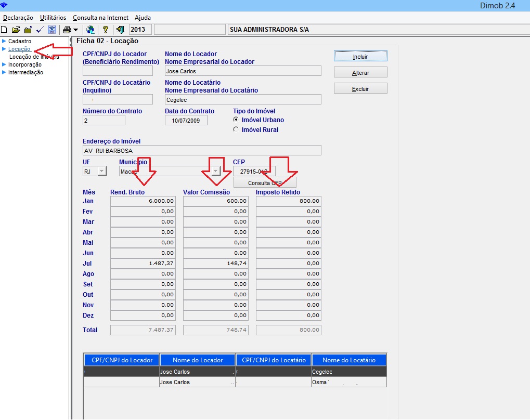Select the table row with Osma
530x420 pixels.
[235, 382]
